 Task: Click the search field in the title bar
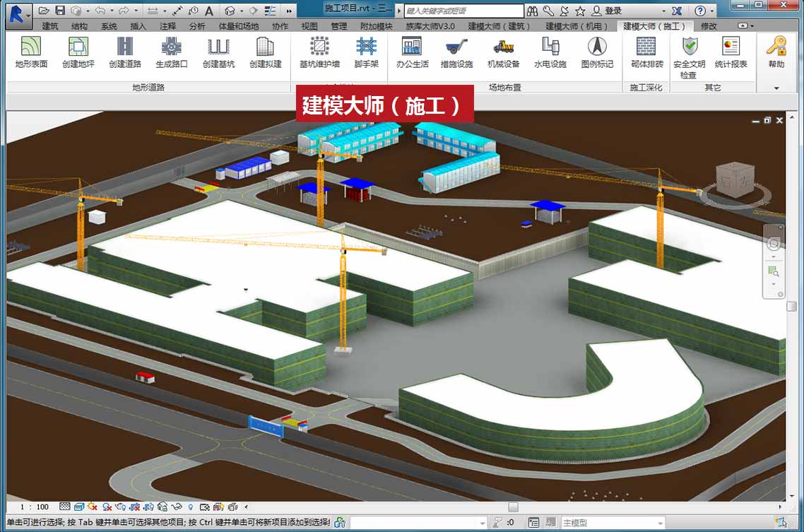point(463,11)
